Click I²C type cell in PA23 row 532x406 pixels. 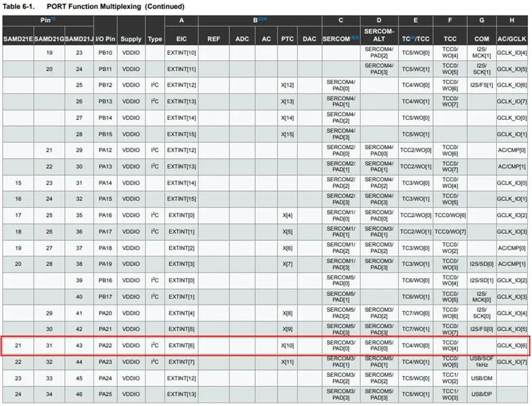point(155,361)
